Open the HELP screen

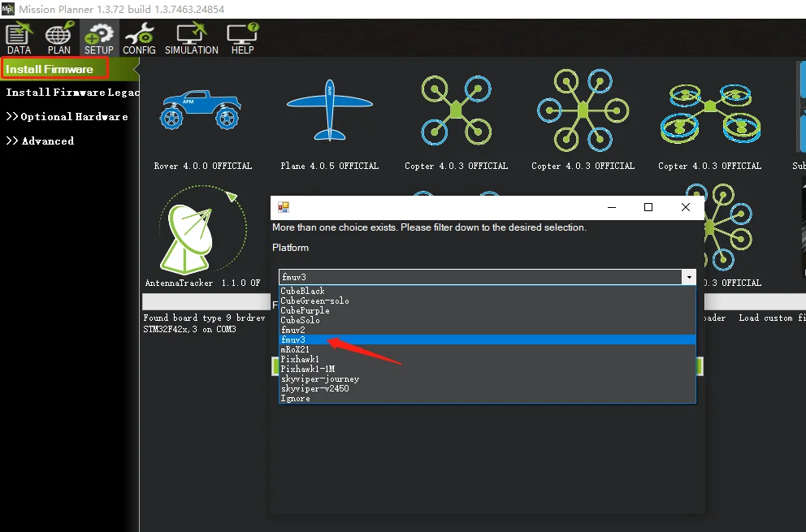[x=242, y=38]
